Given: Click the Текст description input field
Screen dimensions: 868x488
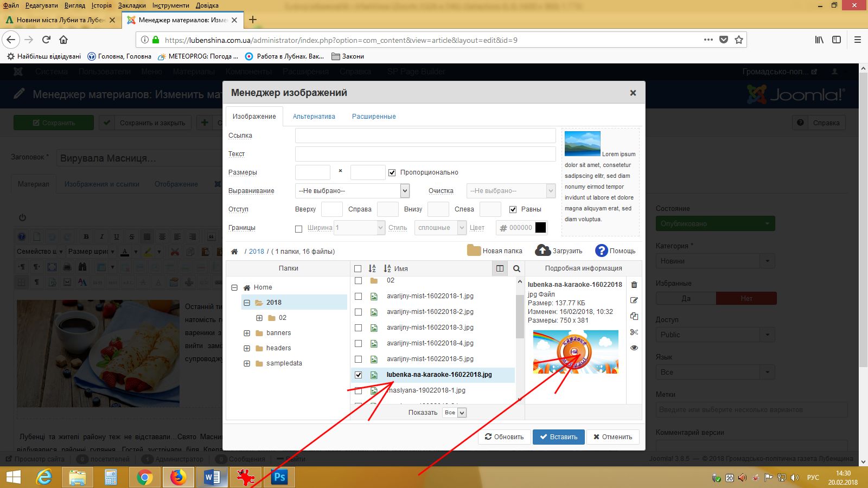Looking at the screenshot, I should 425,154.
